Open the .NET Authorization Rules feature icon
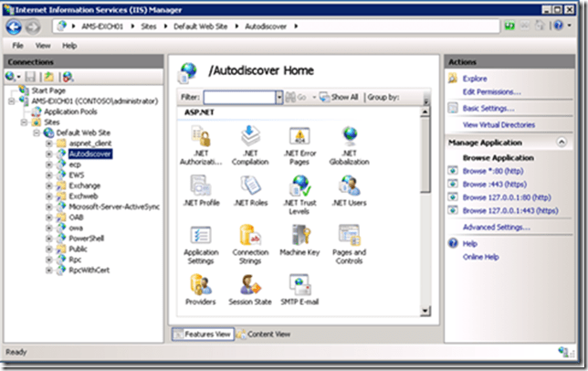The height and width of the screenshot is (371, 588). coord(201,137)
